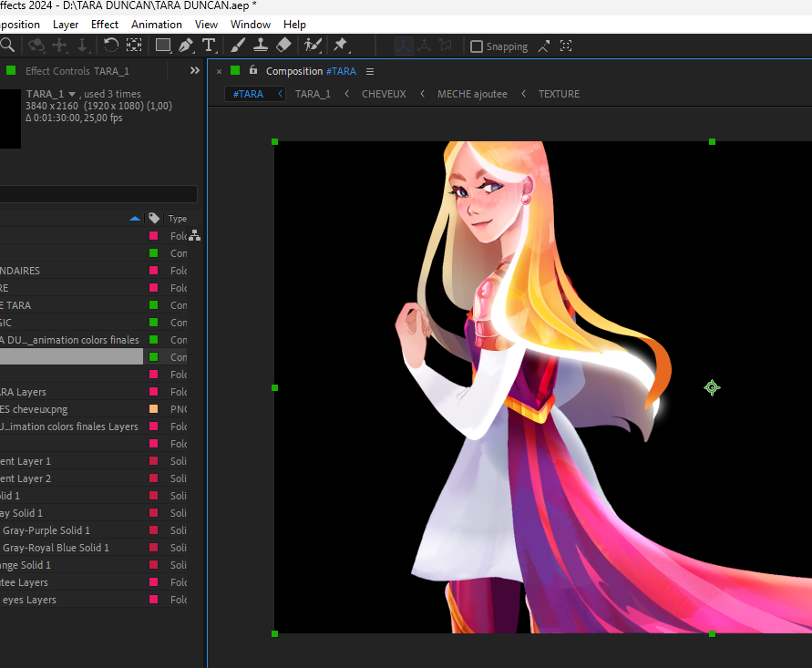Toggle the Composition viewer lock
812x668 pixels.
pyautogui.click(x=252, y=70)
